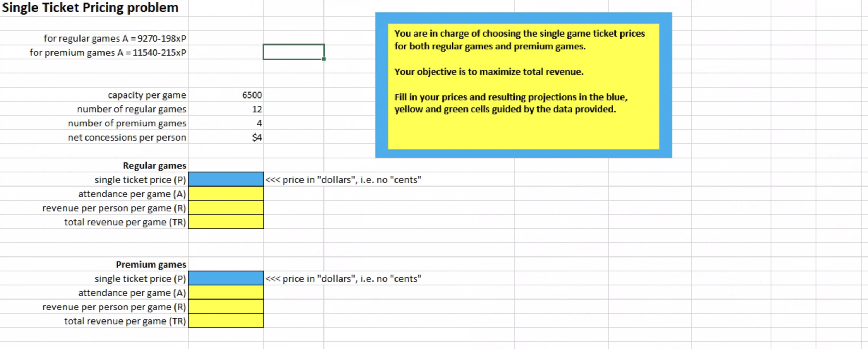This screenshot has width=868, height=349.
Task: Select the 'Single Ticket Pricing problem' title cell
Action: 90,7
